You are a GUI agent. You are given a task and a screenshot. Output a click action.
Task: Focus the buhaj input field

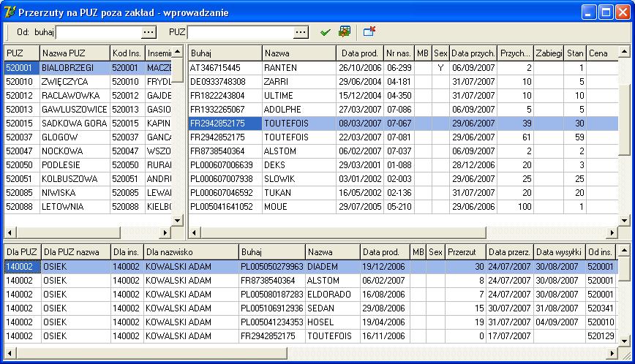pos(99,32)
